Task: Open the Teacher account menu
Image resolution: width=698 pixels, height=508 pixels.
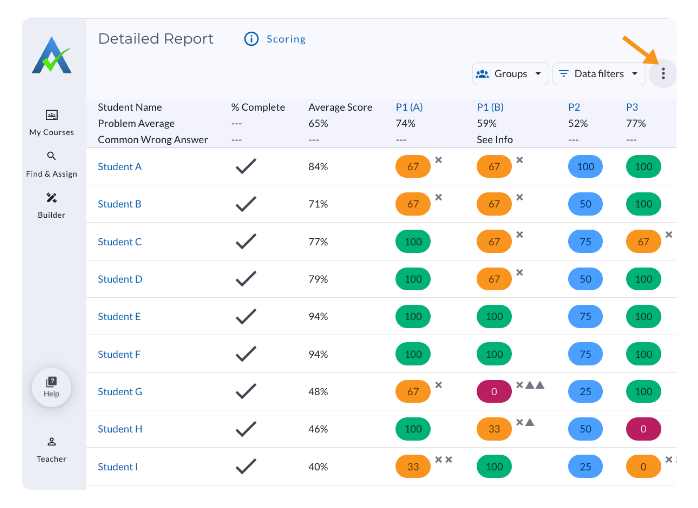Action: pos(52,450)
